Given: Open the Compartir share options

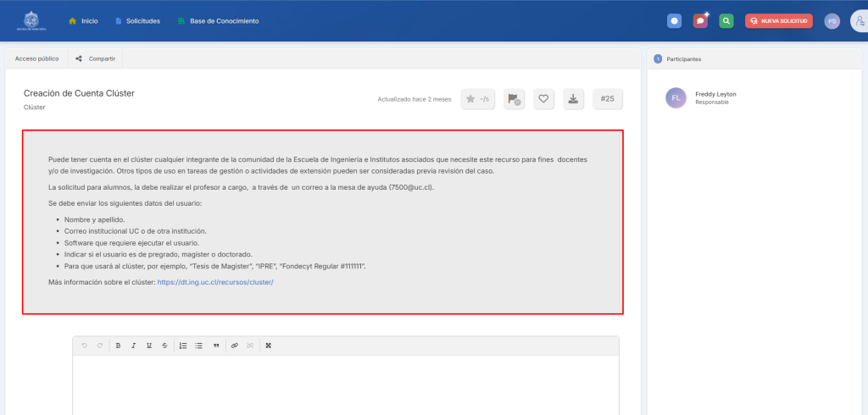Looking at the screenshot, I should 97,58.
